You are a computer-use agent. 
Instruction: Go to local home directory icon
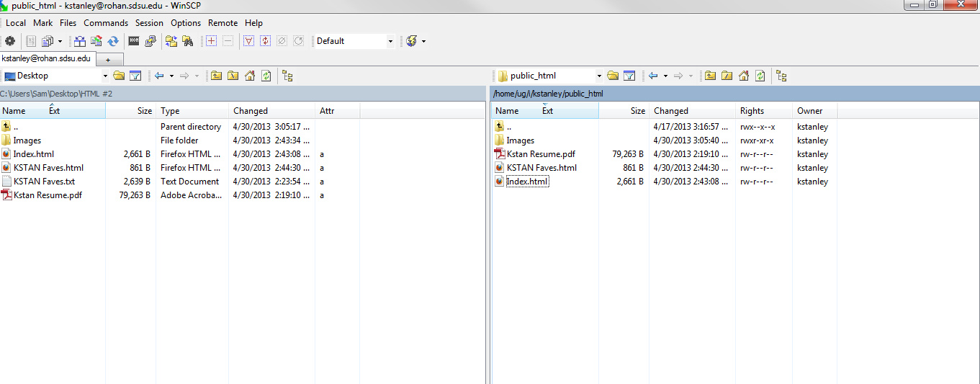[x=250, y=76]
